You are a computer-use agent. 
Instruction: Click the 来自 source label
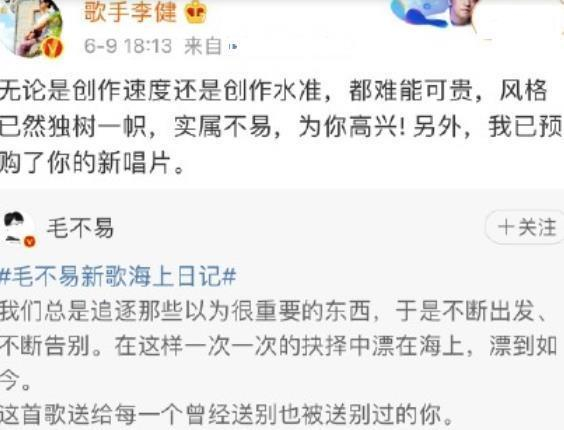203,46
